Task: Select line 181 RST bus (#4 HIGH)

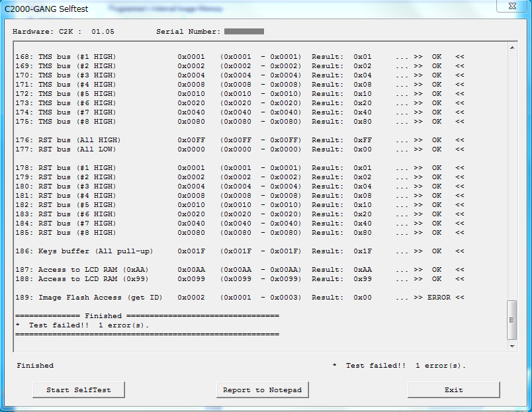Action: coord(240,196)
